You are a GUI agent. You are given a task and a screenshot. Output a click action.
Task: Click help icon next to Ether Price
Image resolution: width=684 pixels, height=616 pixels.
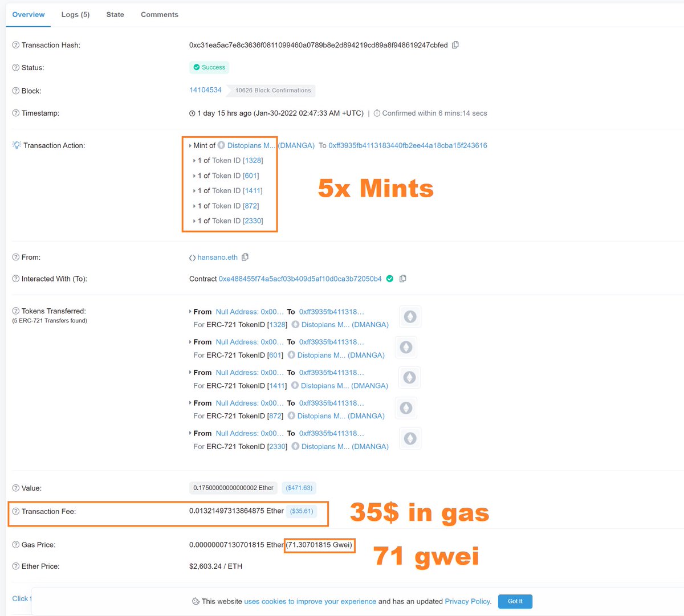pyautogui.click(x=16, y=566)
